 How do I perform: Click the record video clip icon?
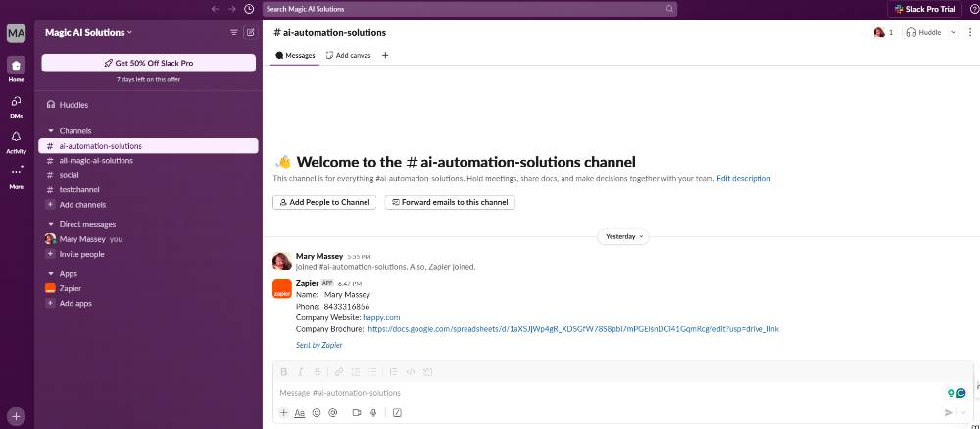(x=357, y=412)
